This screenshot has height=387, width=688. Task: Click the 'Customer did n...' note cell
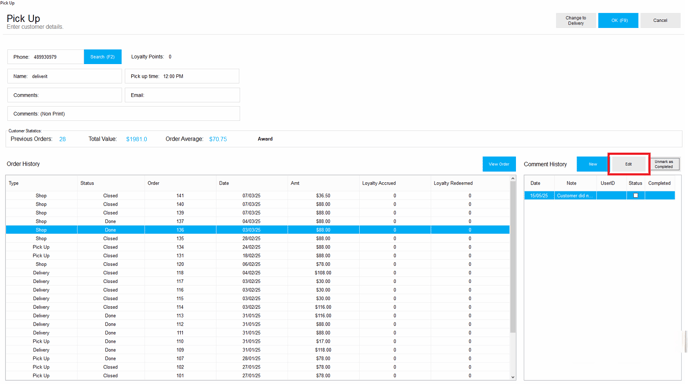click(x=575, y=196)
